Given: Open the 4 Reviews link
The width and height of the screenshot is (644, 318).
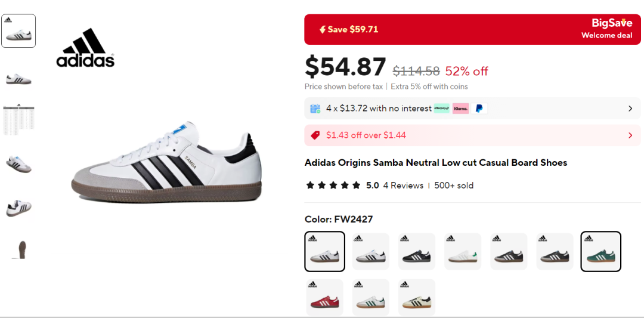Looking at the screenshot, I should point(403,186).
